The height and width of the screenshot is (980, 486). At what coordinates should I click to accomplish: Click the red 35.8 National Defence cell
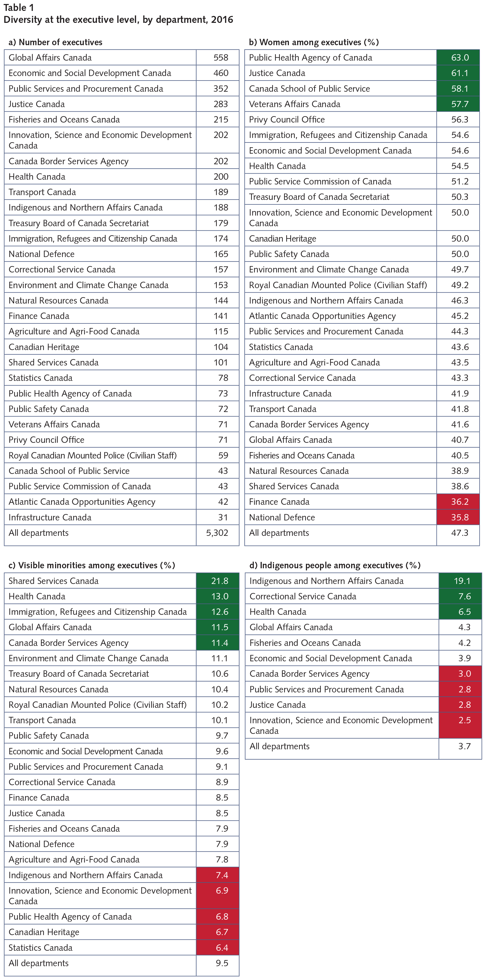tap(458, 518)
